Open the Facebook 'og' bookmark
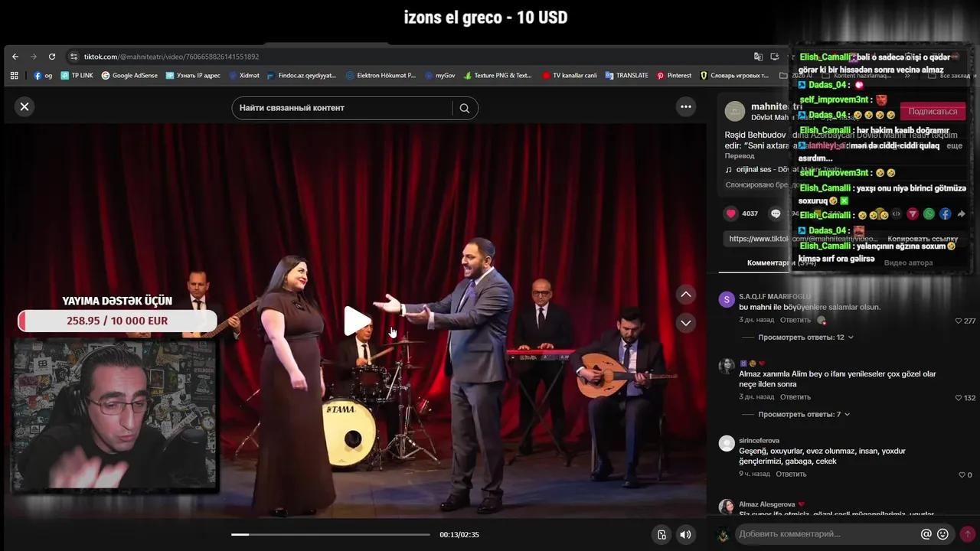The width and height of the screenshot is (980, 551). (43, 76)
